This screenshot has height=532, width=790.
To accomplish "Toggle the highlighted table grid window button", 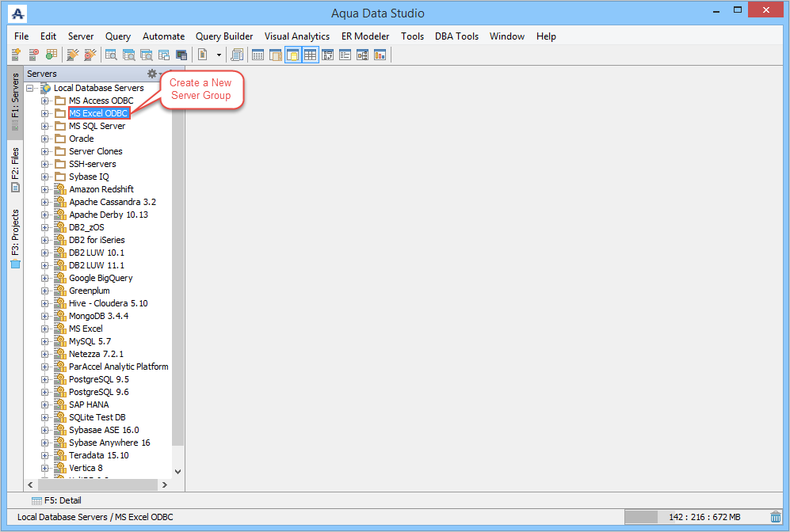I will coord(311,55).
